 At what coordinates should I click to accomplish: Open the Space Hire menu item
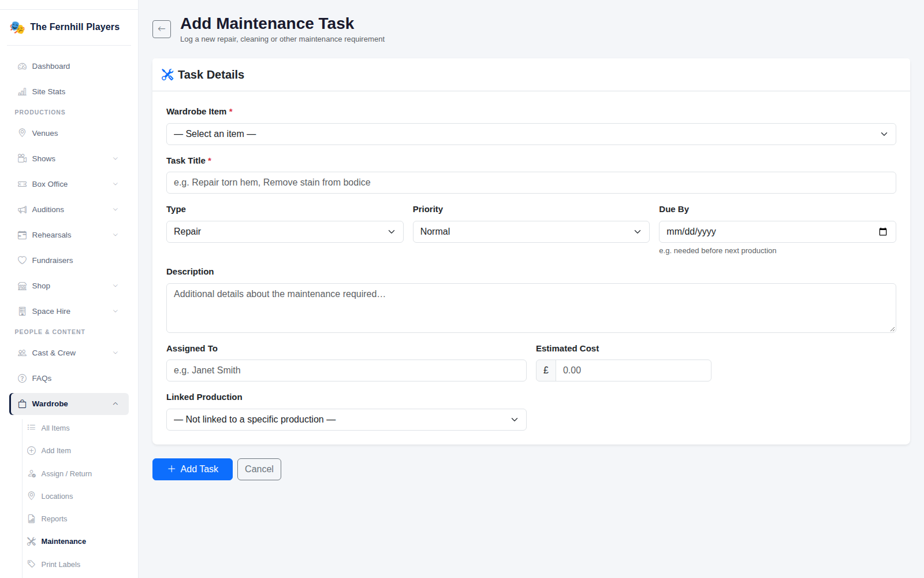pyautogui.click(x=69, y=312)
